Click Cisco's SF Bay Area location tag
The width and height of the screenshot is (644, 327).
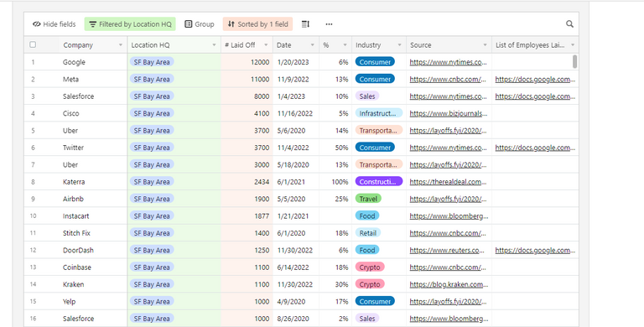152,113
